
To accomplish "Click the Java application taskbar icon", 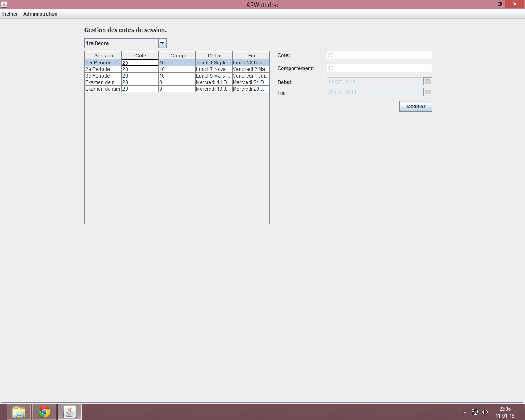I will pos(70,412).
